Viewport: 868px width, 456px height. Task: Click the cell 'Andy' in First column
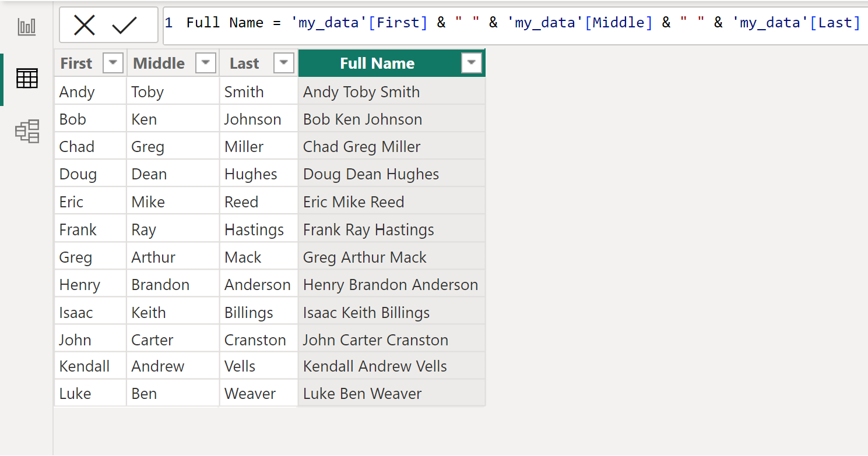pos(90,91)
